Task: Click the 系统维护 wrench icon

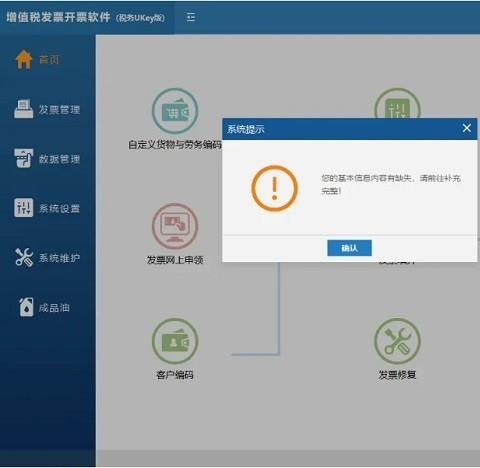Action: point(24,257)
